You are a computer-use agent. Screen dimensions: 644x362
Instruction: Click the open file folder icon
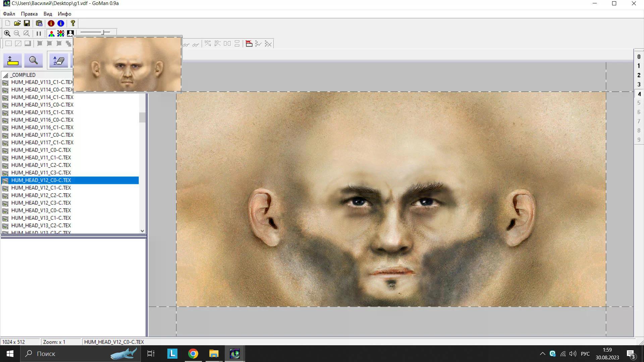coord(17,23)
